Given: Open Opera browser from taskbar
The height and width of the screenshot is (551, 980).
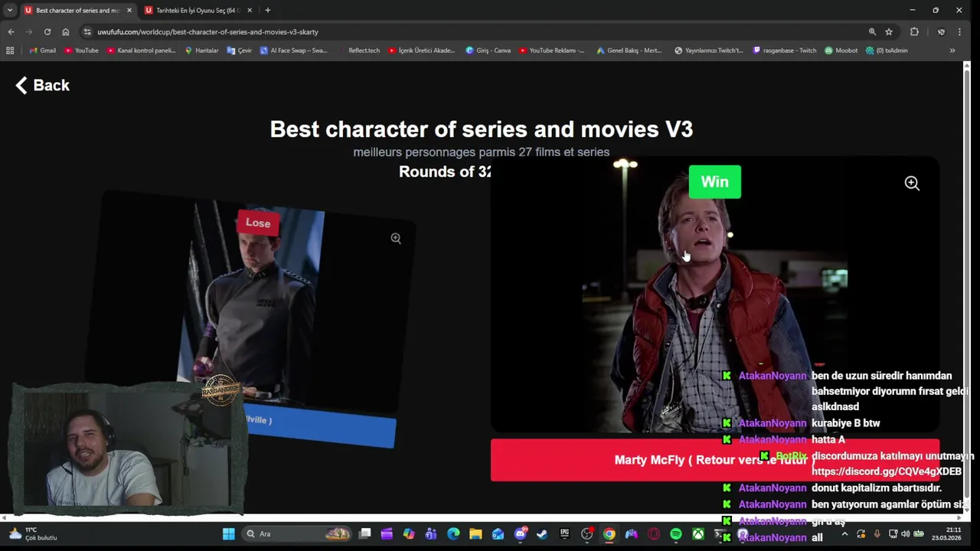Looking at the screenshot, I should [653, 534].
